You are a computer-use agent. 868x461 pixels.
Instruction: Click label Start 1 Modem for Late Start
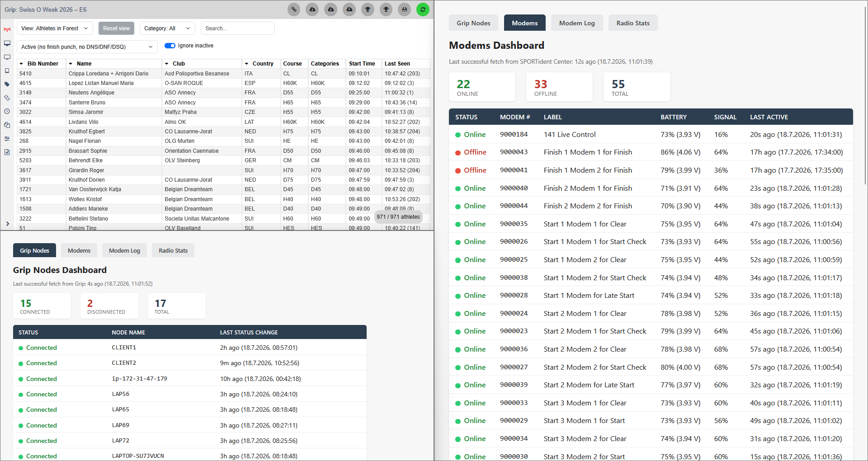[x=589, y=296]
